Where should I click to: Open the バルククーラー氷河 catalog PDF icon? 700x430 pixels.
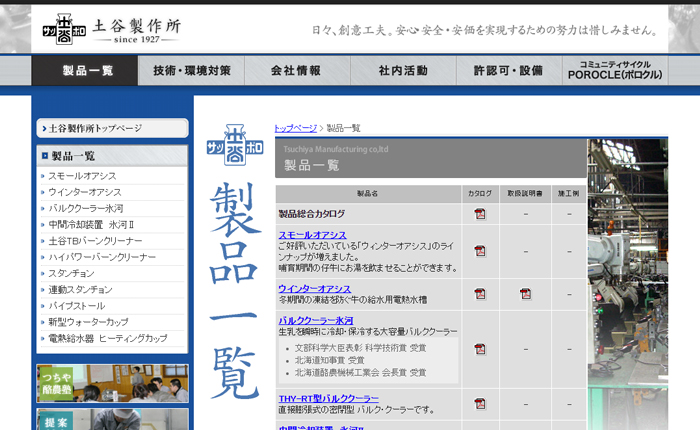pyautogui.click(x=480, y=349)
